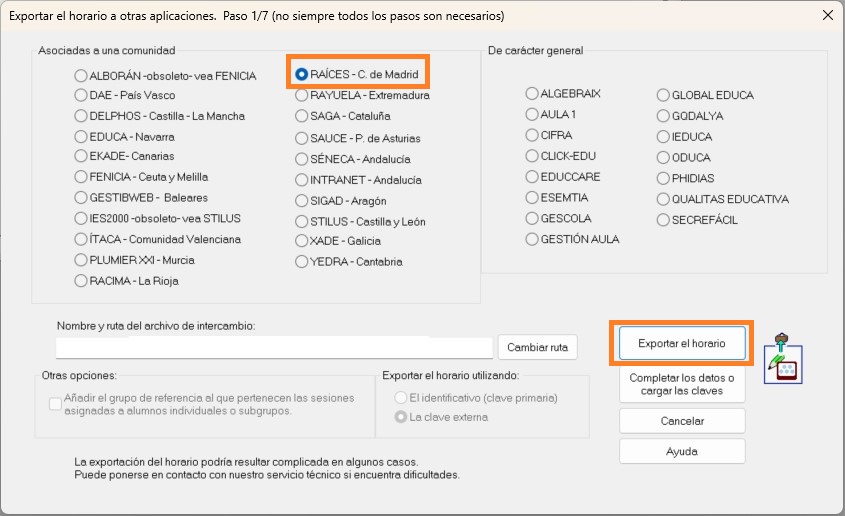Open Completar los datos o cargar las claves

click(682, 384)
